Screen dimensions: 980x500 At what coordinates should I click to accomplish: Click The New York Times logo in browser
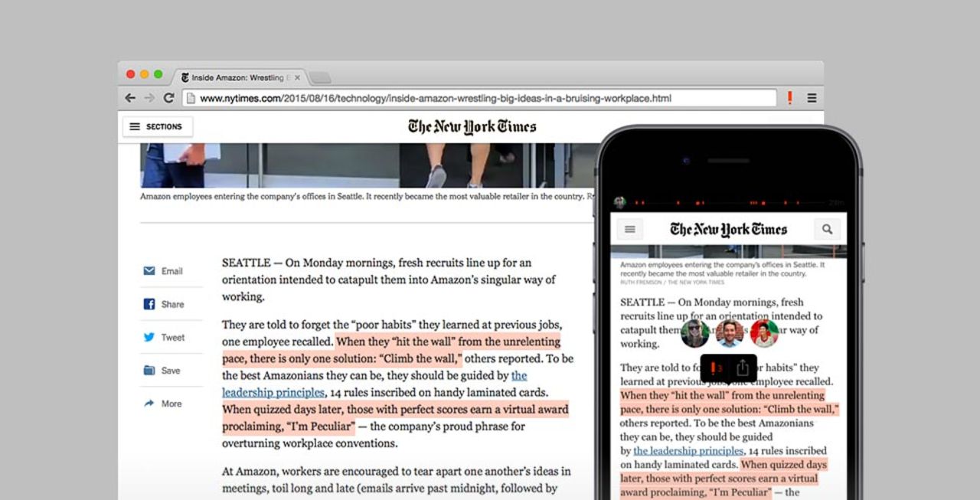point(472,127)
